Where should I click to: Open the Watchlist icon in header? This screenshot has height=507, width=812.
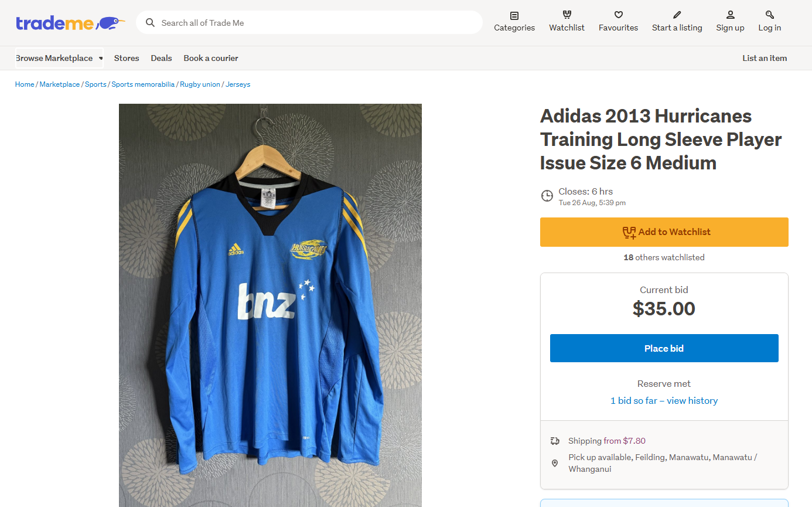pos(567,15)
